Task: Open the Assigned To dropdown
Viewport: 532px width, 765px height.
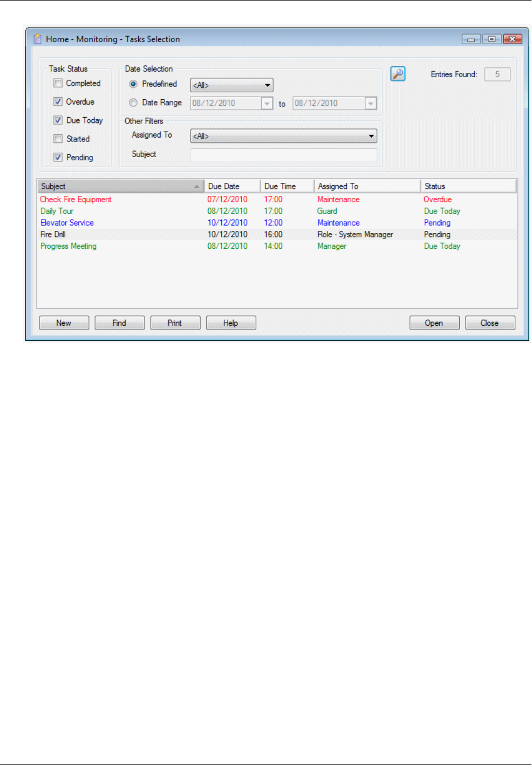Action: [284, 136]
